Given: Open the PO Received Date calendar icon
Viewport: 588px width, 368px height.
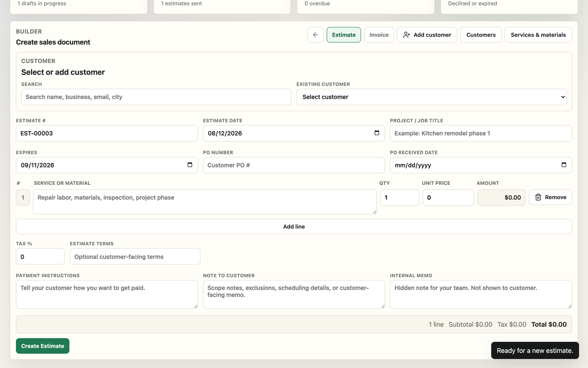Looking at the screenshot, I should coord(564,165).
